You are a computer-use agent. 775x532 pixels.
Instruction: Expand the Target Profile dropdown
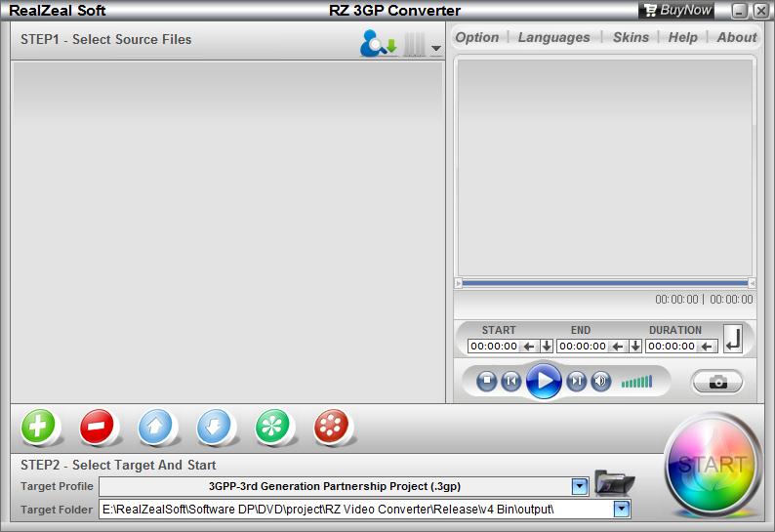(x=580, y=486)
